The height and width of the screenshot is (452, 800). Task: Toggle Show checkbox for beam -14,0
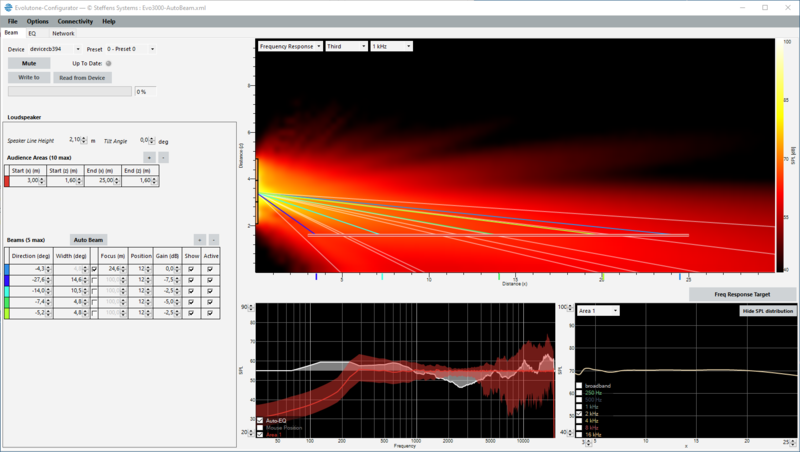[191, 291]
